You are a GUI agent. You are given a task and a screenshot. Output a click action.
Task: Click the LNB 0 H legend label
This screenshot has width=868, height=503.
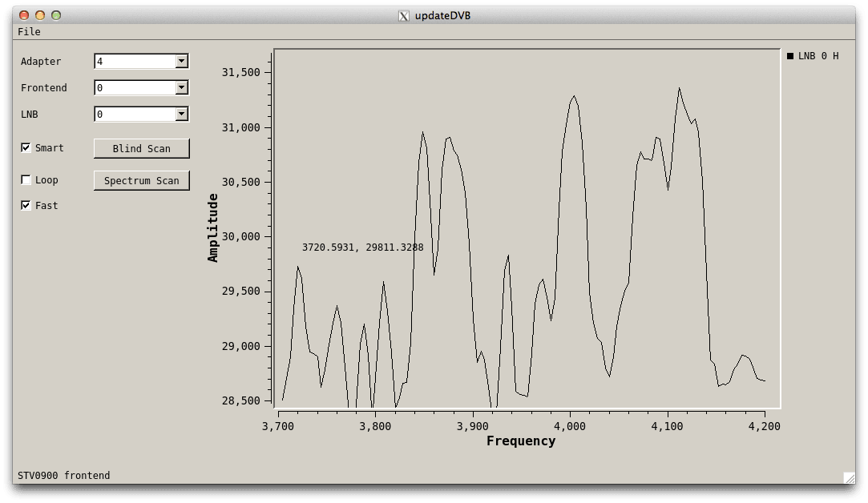click(x=818, y=56)
